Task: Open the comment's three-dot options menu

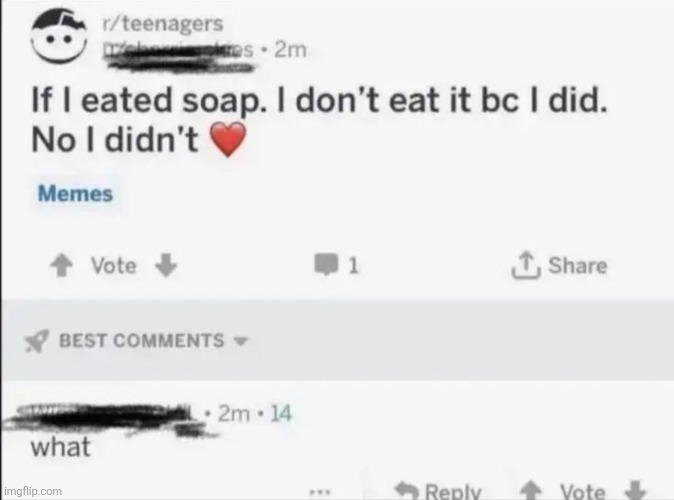Action: point(320,491)
